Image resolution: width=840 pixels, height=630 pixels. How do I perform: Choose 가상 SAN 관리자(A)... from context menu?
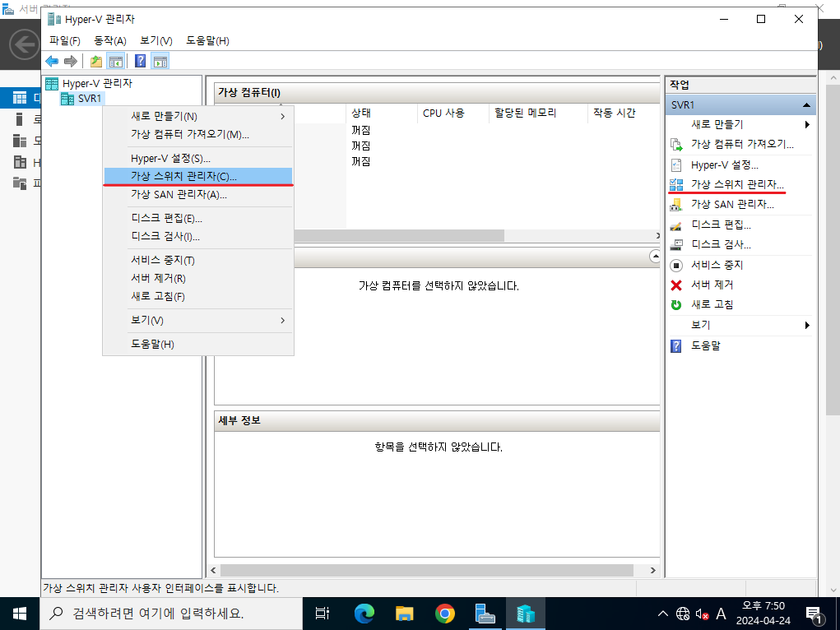point(198,194)
